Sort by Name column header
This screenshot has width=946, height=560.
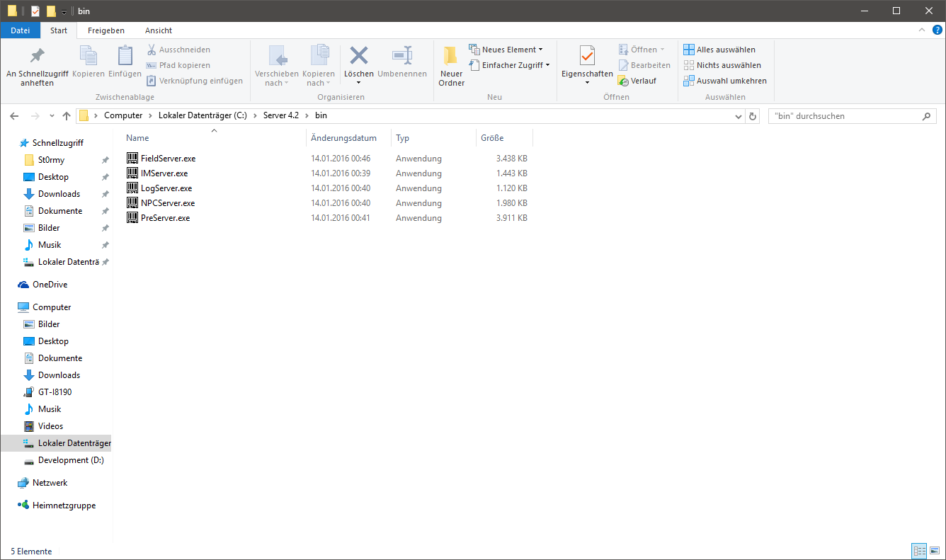pyautogui.click(x=215, y=138)
